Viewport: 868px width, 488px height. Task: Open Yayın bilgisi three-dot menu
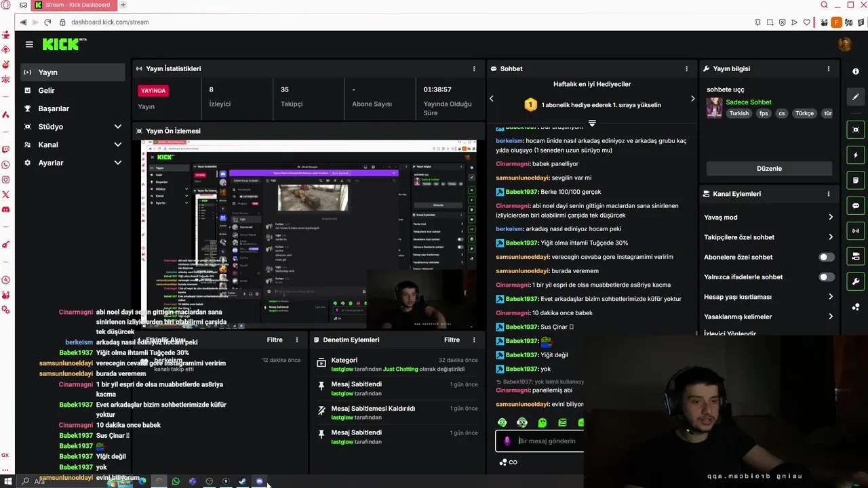tap(828, 68)
